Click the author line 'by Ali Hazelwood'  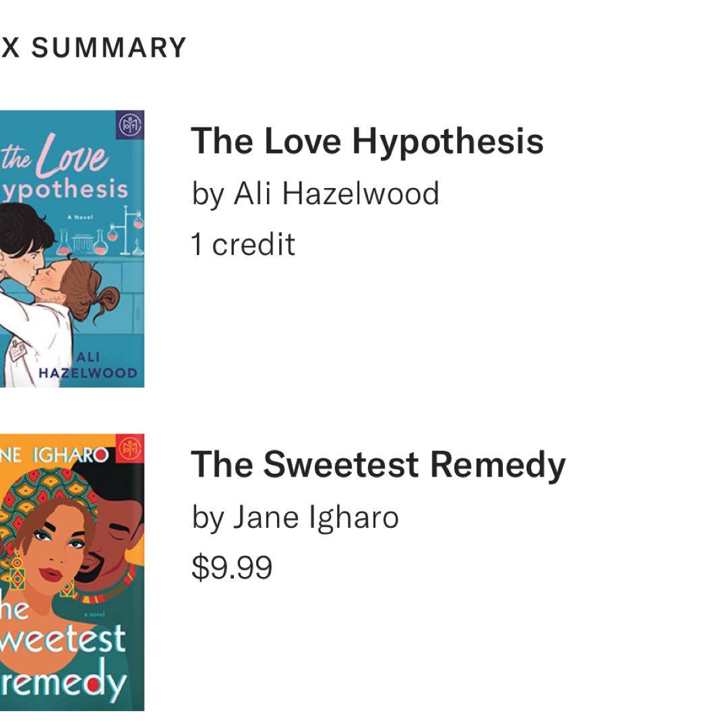(x=315, y=194)
